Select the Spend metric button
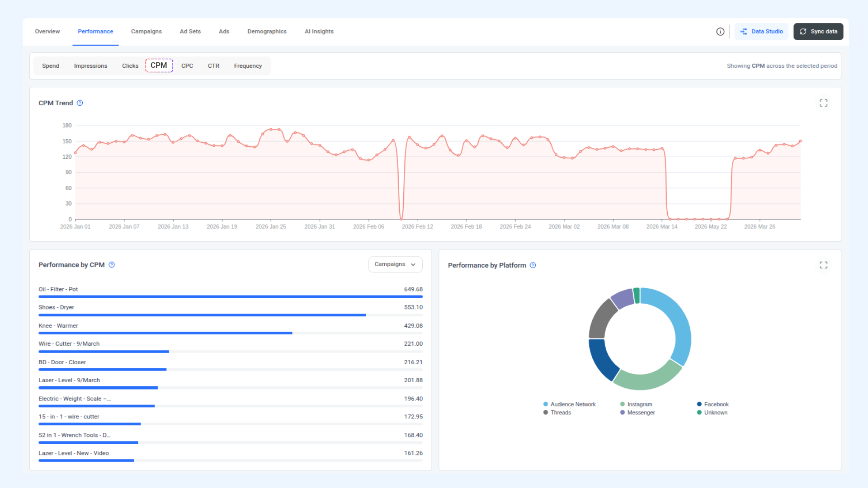 (51, 66)
